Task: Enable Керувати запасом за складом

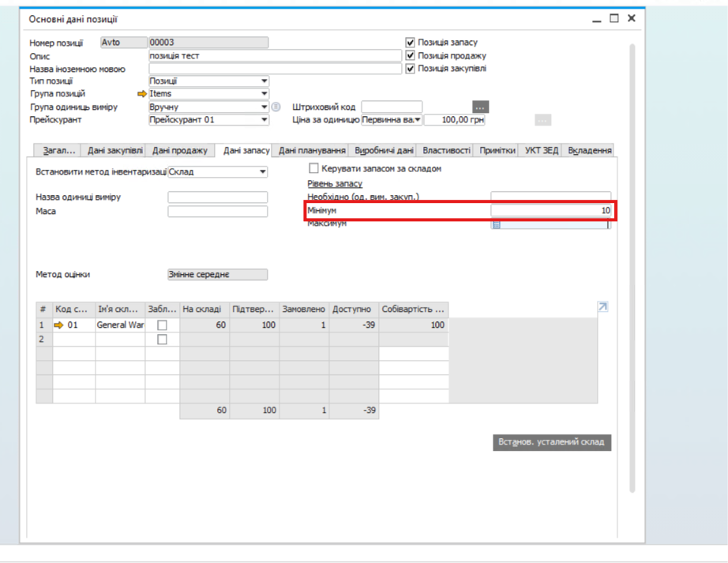Action: (x=313, y=168)
